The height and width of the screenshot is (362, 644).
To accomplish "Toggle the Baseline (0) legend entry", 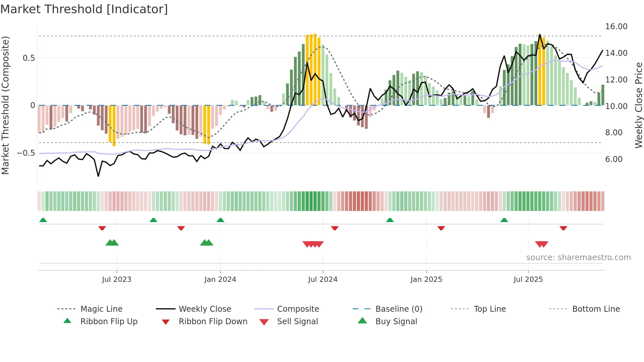I will (399, 309).
